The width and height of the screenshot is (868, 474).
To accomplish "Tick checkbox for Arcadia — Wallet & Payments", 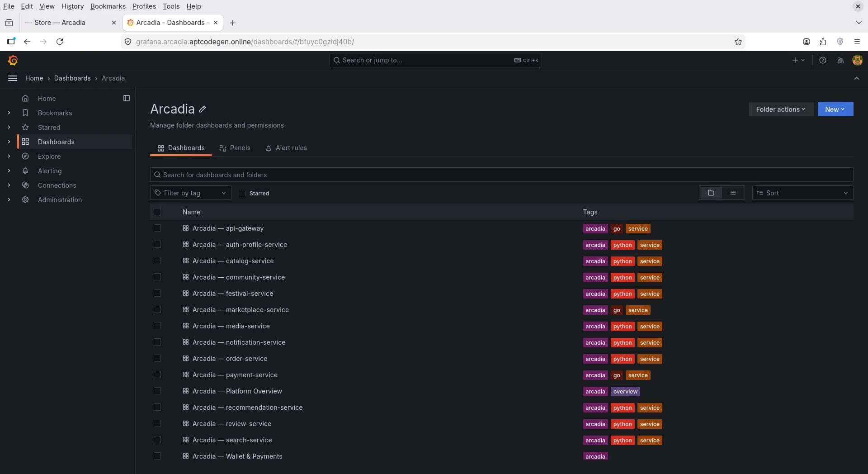I will [157, 456].
